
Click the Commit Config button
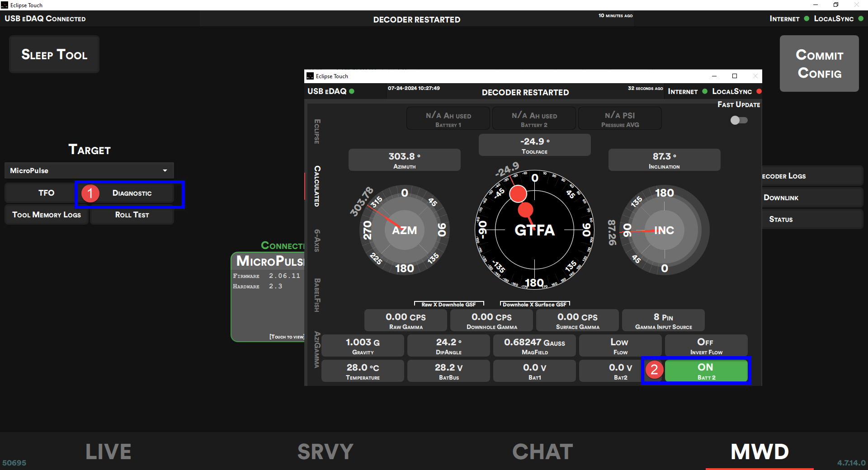coord(819,64)
